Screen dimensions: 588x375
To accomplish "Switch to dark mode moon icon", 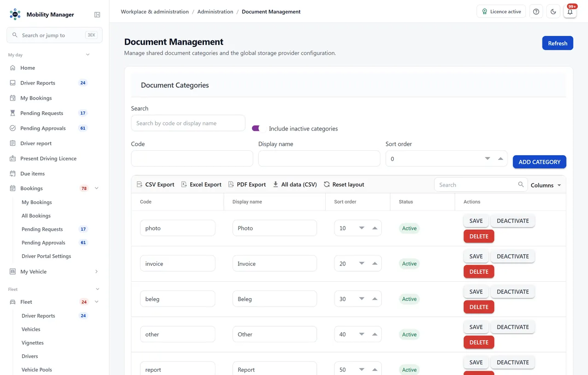I will [x=553, y=11].
